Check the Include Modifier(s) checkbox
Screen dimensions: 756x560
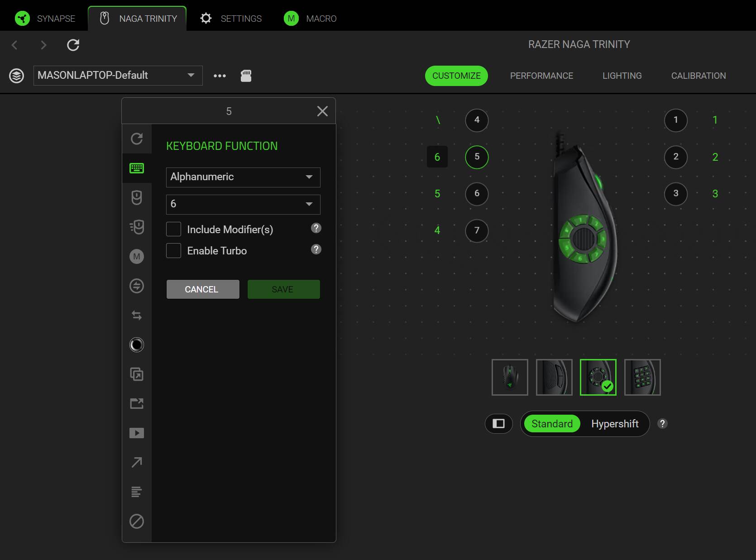tap(173, 229)
